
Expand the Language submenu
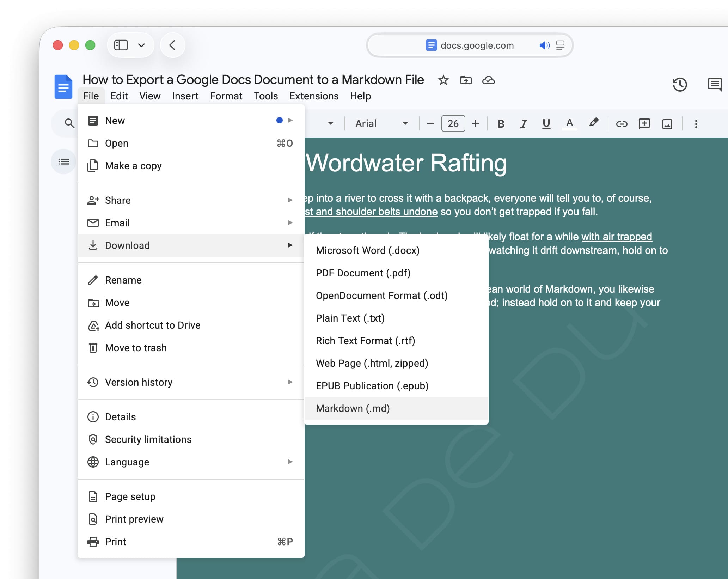191,462
